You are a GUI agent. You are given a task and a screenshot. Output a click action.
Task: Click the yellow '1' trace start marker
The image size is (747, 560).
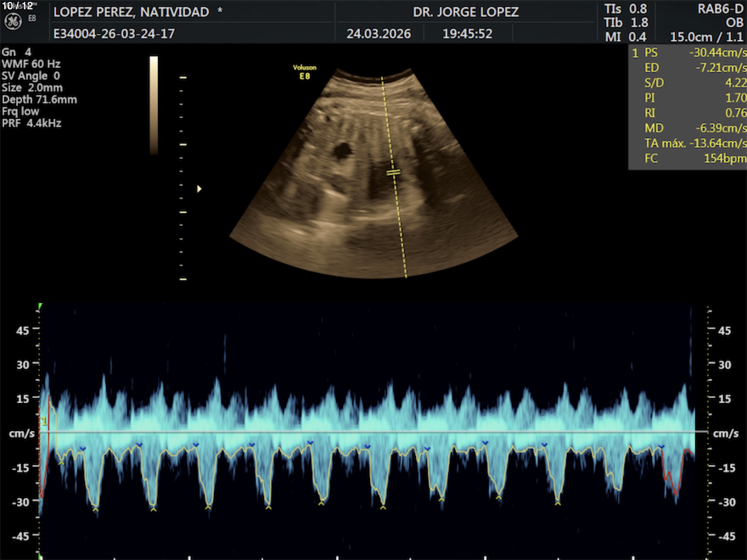tap(43, 421)
